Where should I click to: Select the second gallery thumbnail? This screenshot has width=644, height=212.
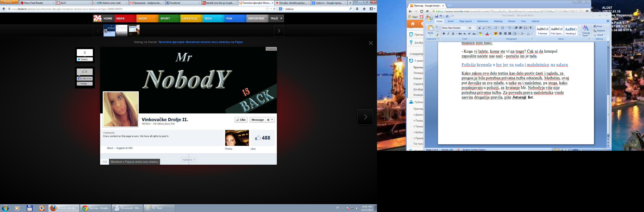coord(122,30)
